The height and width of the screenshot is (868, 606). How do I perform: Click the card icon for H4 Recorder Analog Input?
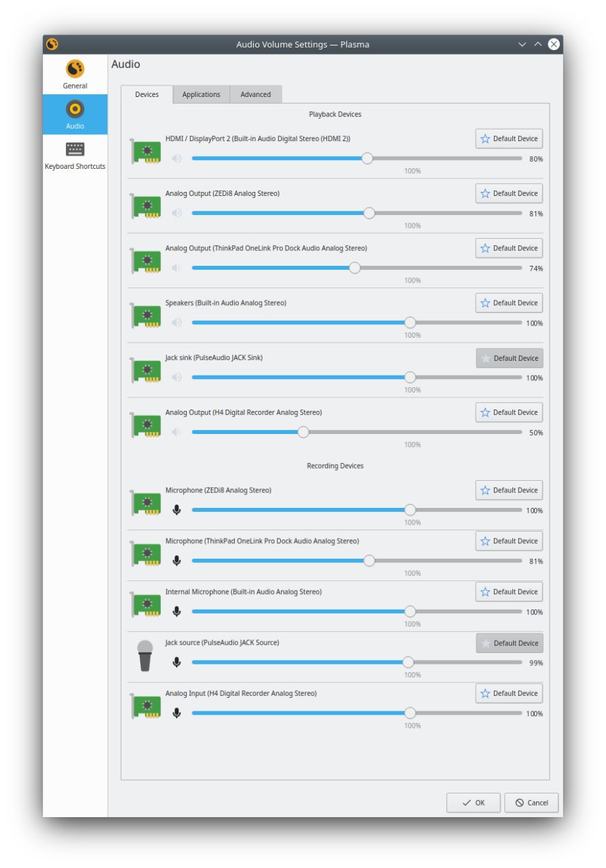coord(146,707)
